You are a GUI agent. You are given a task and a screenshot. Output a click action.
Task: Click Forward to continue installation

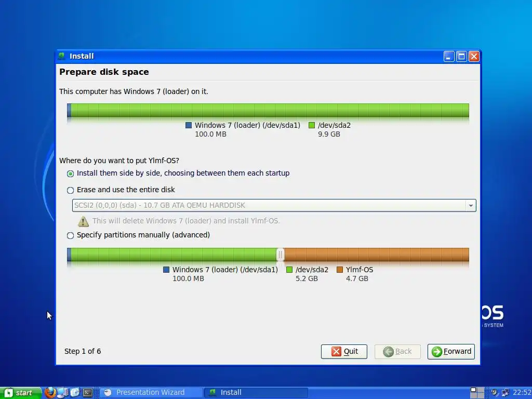(x=451, y=352)
